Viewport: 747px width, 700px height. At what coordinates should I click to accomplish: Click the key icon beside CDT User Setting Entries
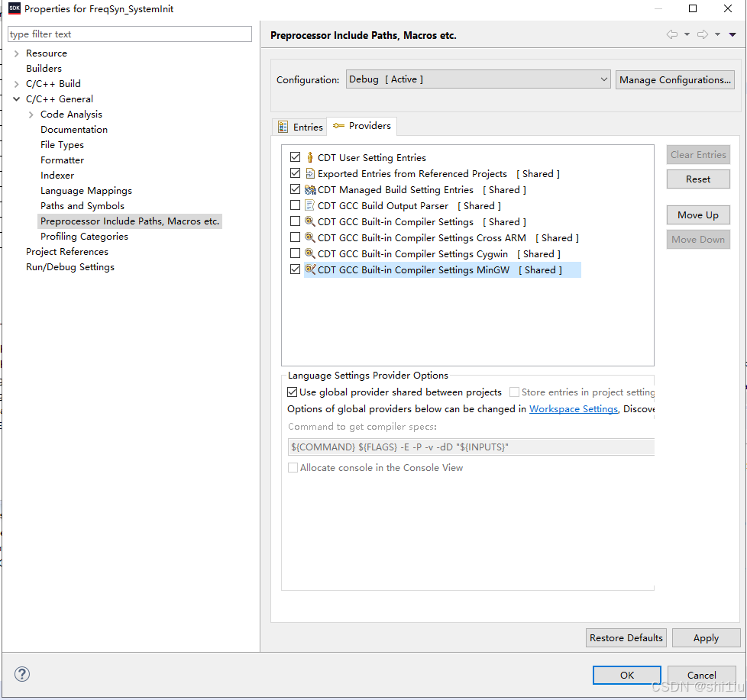(309, 157)
